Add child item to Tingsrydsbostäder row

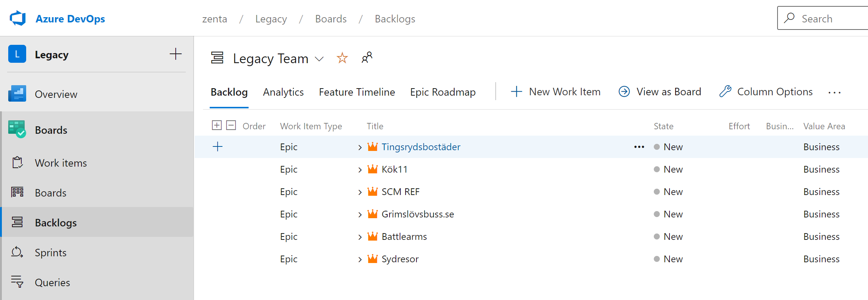[x=218, y=147]
